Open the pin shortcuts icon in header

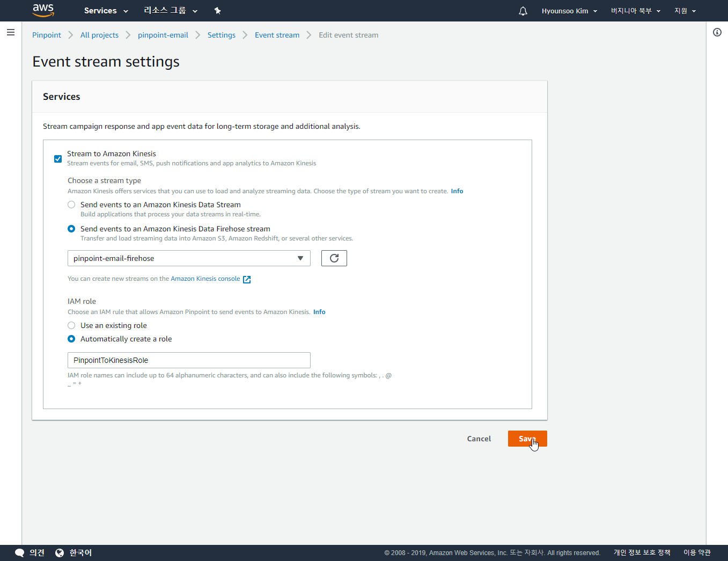click(217, 11)
